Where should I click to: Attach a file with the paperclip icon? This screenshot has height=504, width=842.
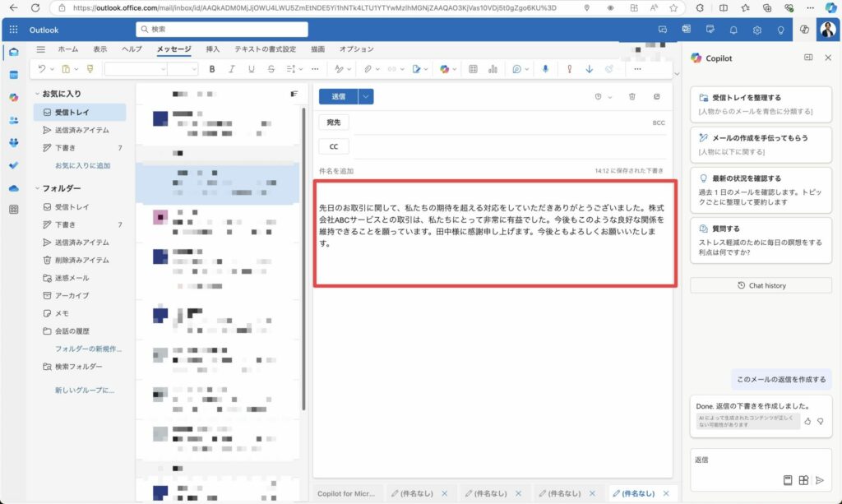pyautogui.click(x=368, y=69)
